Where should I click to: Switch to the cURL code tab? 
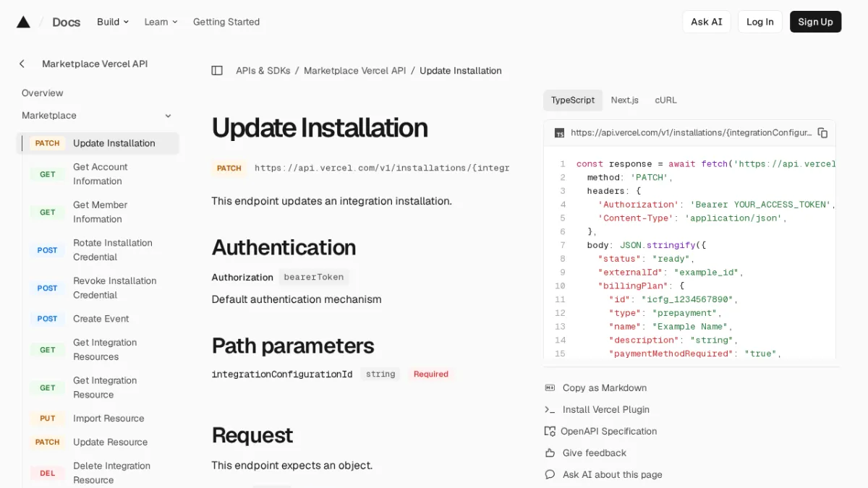(666, 100)
